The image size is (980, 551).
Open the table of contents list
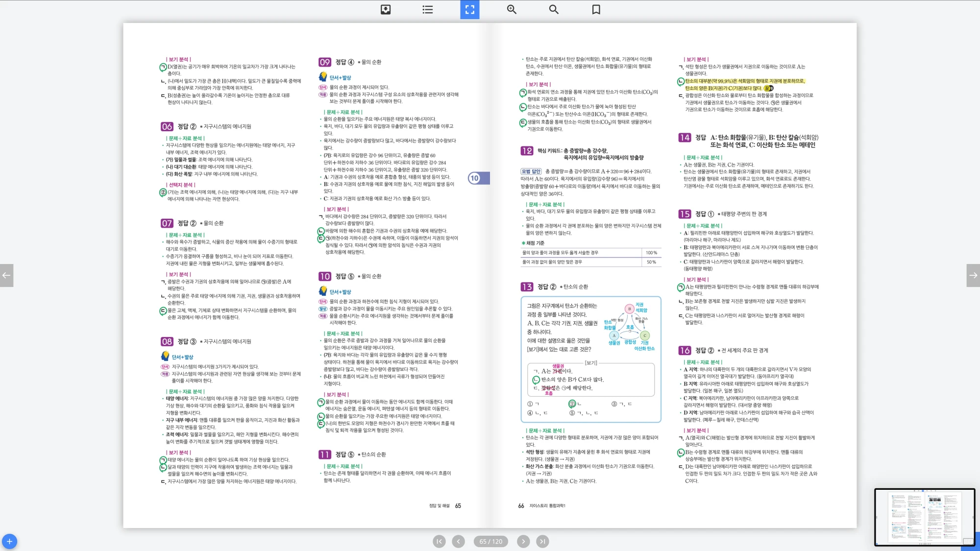coord(428,9)
